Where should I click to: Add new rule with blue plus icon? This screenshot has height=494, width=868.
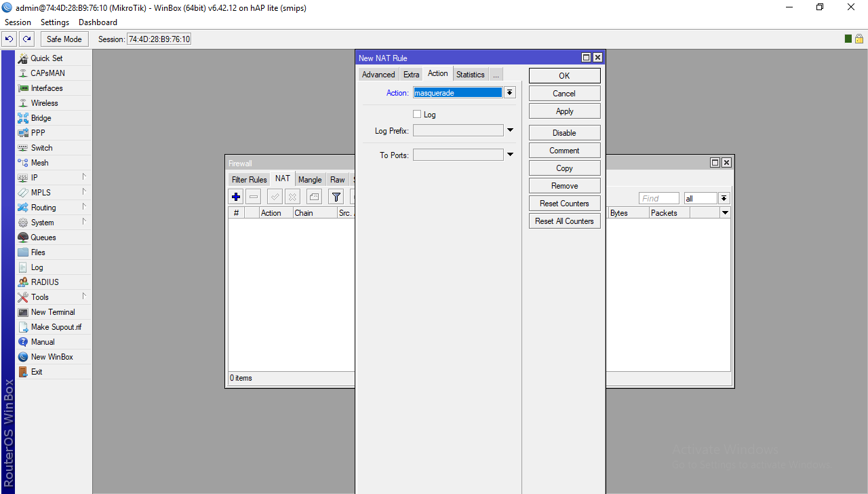point(236,197)
